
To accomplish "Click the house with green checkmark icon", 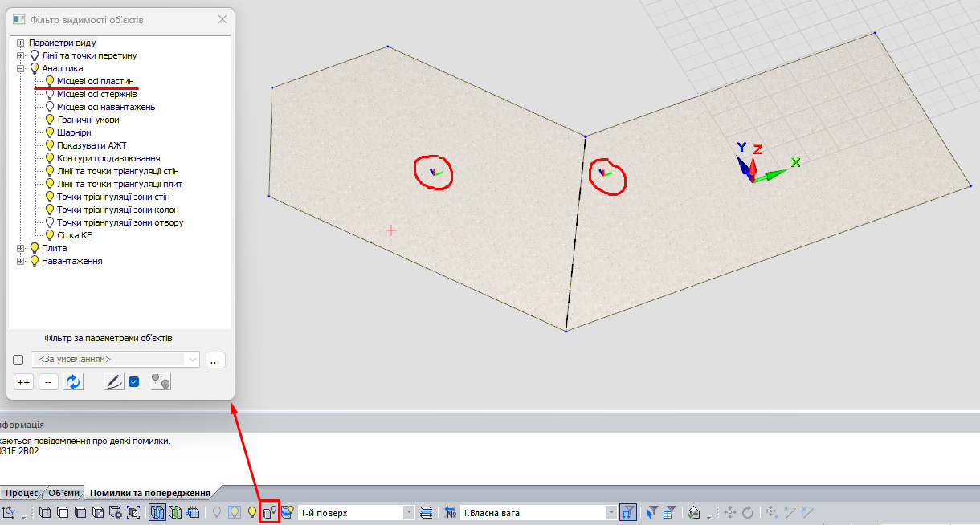I will point(696,512).
